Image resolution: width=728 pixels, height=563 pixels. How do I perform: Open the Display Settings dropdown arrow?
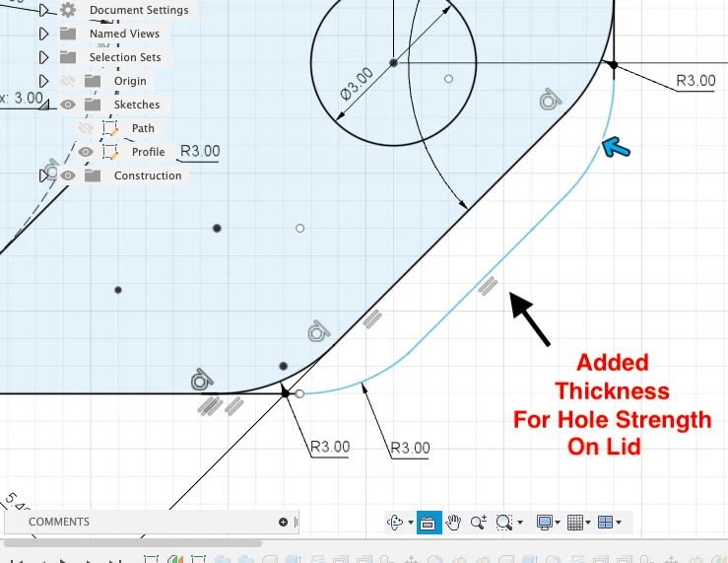558,523
